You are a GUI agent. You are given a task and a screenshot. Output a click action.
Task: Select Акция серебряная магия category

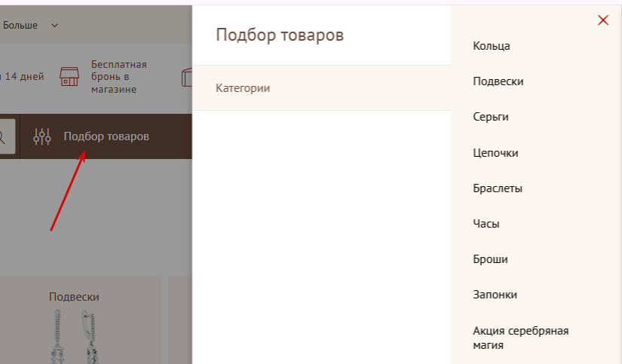click(x=520, y=338)
